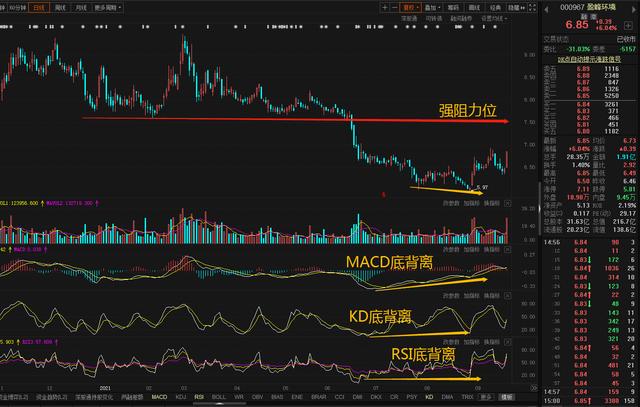The width and height of the screenshot is (640, 407).
Task: Toggle fullscreen chart icon at top right
Action: coord(532,7)
